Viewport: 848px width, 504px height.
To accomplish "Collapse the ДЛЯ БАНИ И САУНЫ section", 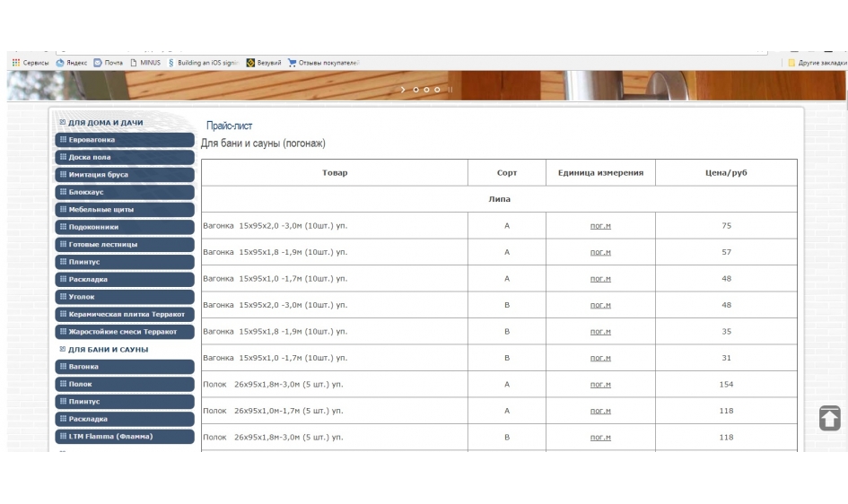I will (x=63, y=349).
